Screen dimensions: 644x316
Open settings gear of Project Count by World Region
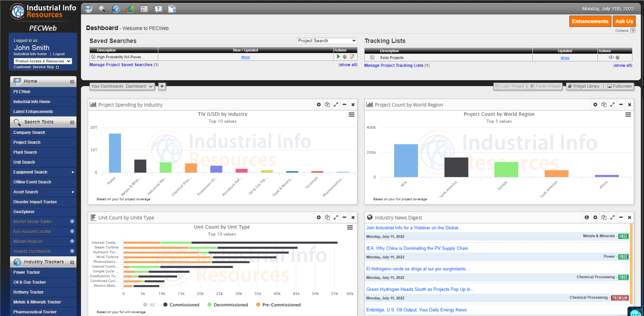595,105
